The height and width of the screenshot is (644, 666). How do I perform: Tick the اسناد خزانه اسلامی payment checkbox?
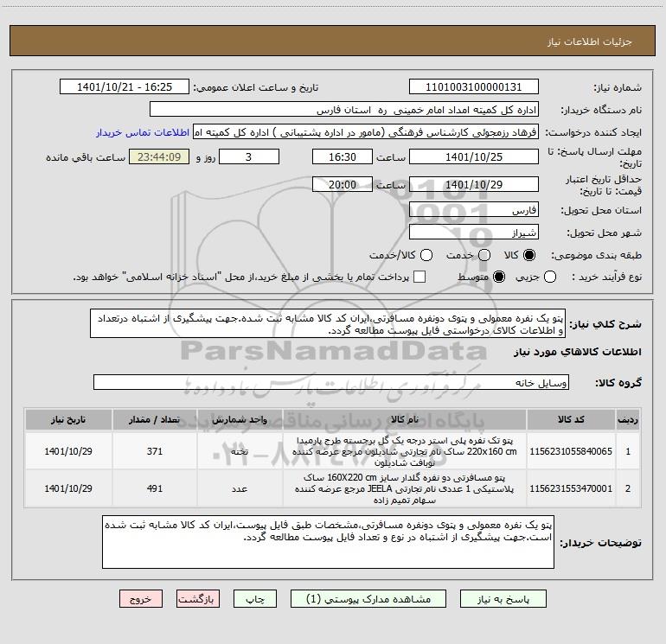(419, 277)
